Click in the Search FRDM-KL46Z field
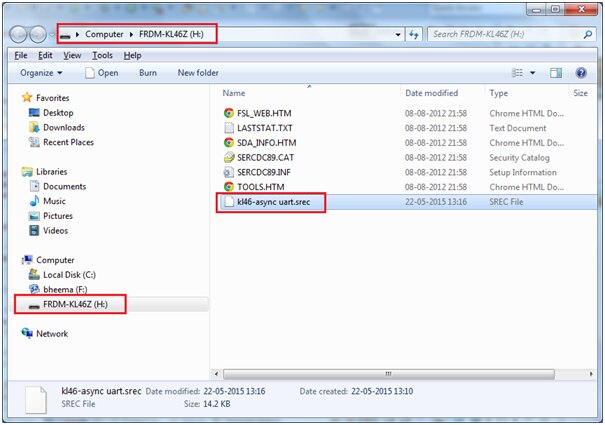Image resolution: width=605 pixels, height=425 pixels. point(505,34)
